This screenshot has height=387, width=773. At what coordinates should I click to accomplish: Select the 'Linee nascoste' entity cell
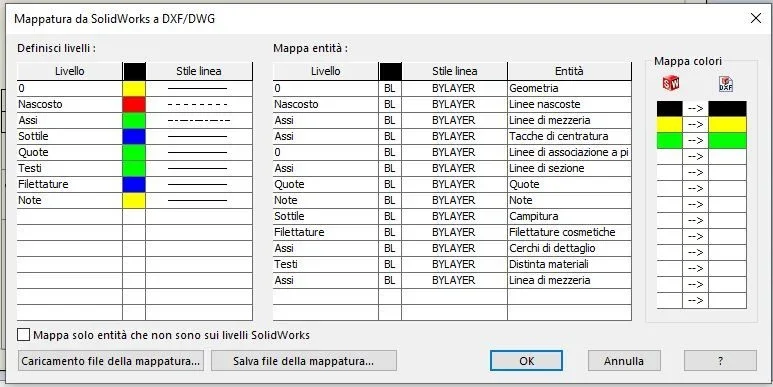point(569,105)
